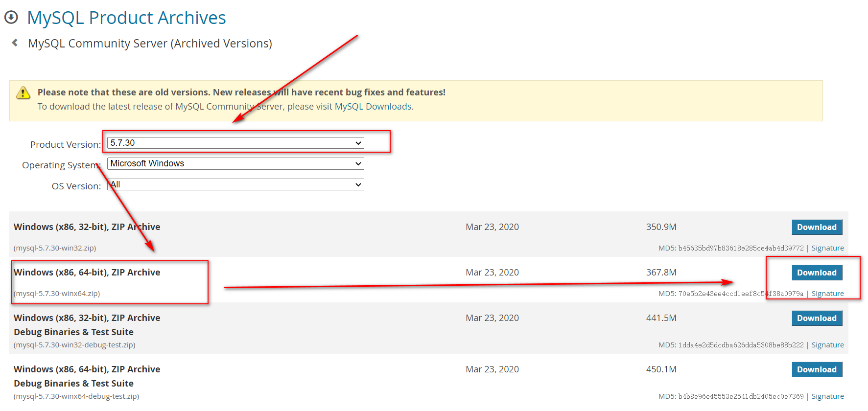Screen dimensions: 868x411
Task: Download the 32-bit Debug Binaries package, 441.5M
Action: point(817,318)
